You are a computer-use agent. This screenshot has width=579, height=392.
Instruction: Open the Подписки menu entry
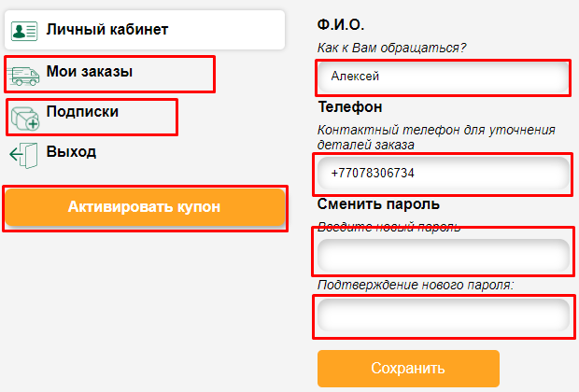pos(82,111)
